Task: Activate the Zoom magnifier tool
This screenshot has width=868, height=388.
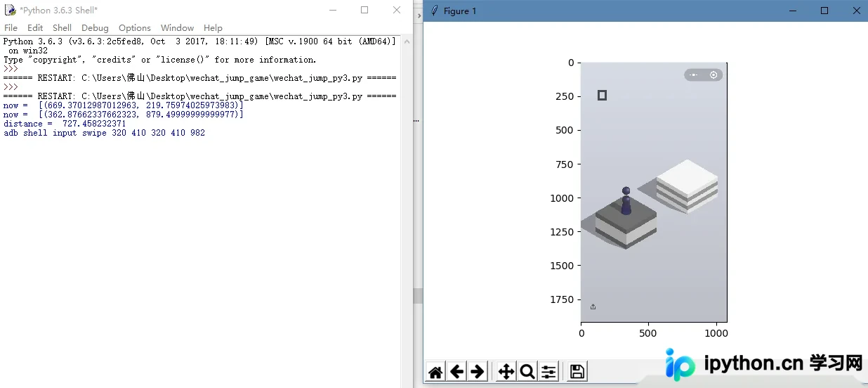Action: (x=527, y=372)
